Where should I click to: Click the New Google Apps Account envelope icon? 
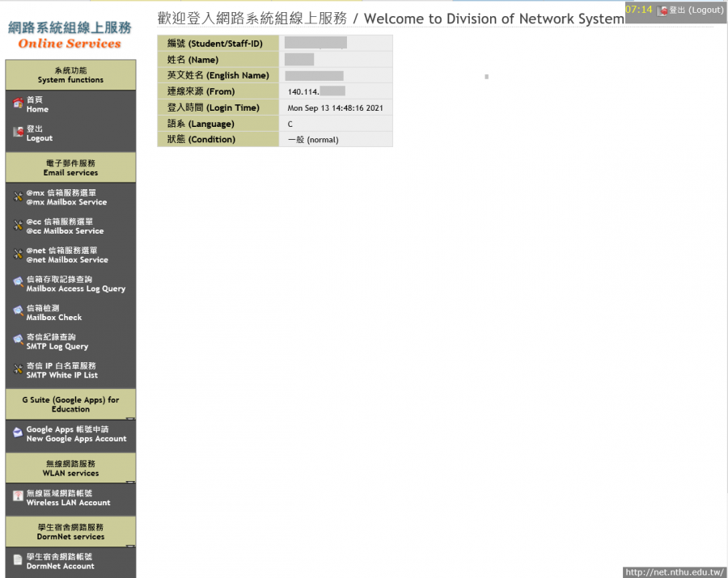(18, 434)
